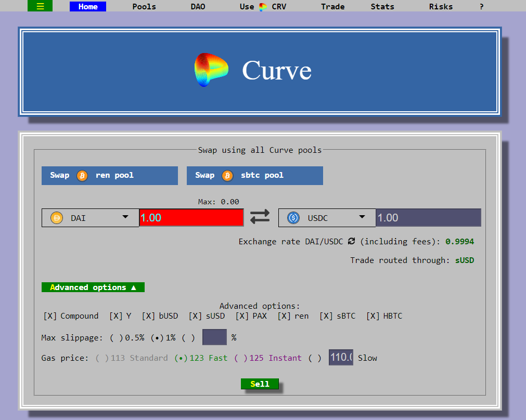The width and height of the screenshot is (526, 420).
Task: Toggle the HBTC pool checkbox
Action: pos(384,316)
